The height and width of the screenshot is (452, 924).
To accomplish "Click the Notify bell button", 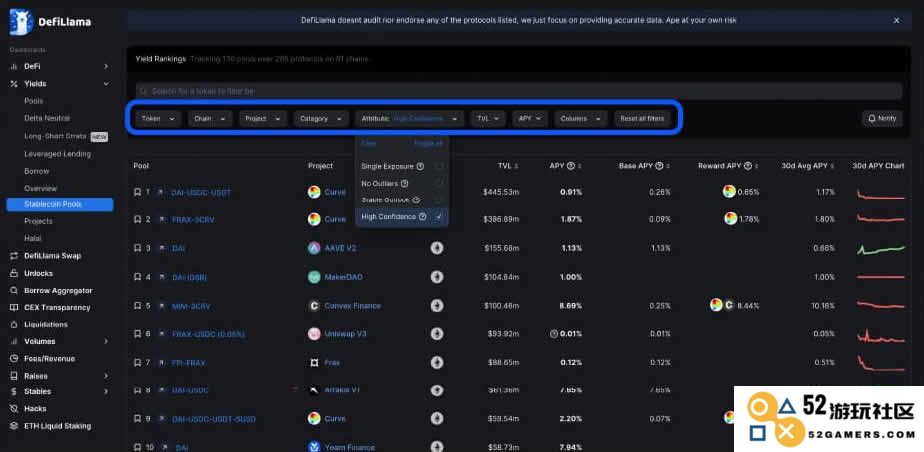I will tap(882, 118).
